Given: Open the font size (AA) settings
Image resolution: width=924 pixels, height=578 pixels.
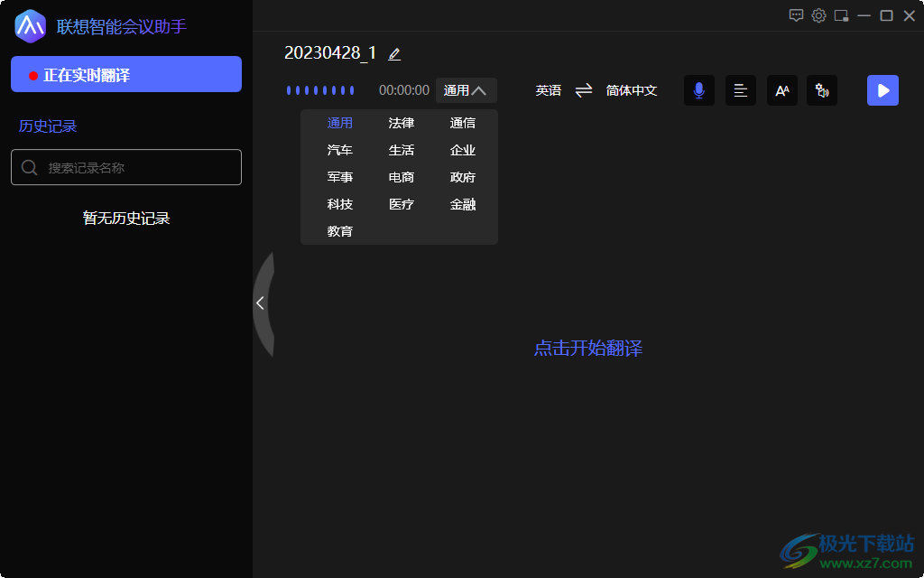Looking at the screenshot, I should (x=781, y=90).
